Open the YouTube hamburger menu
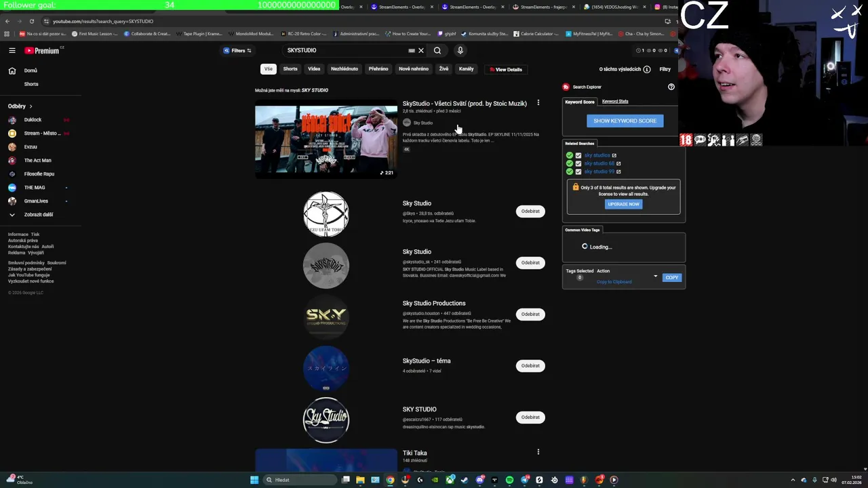Viewport: 868px width, 488px height. pos(12,50)
